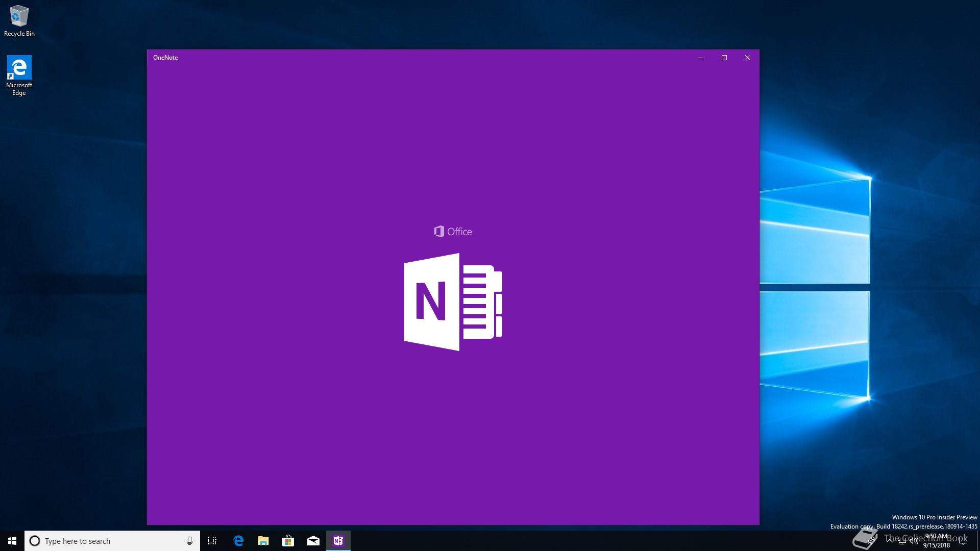Activate the microphone voice search icon
Image resolution: width=980 pixels, height=551 pixels.
189,541
